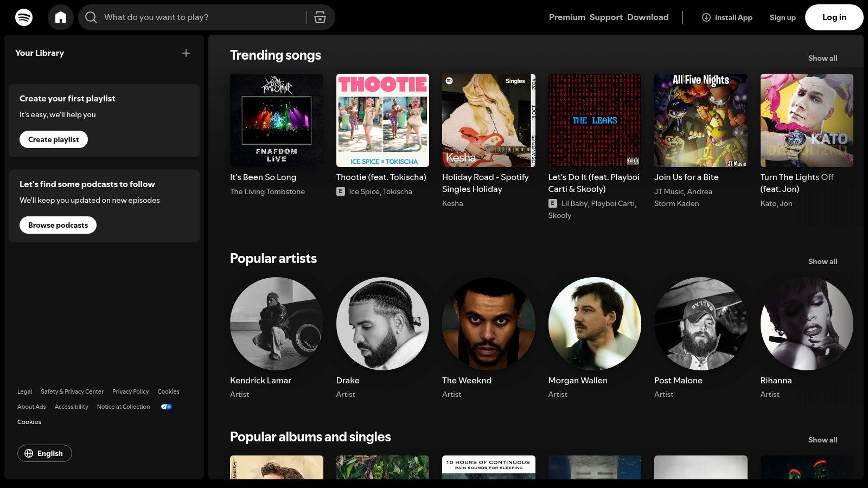Click Install App

pyautogui.click(x=727, y=17)
